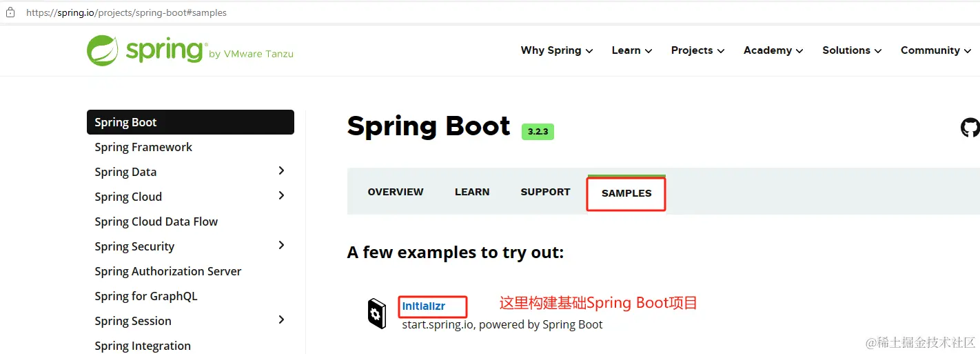
Task: Expand the Spring Cloud chevron
Action: click(x=281, y=196)
